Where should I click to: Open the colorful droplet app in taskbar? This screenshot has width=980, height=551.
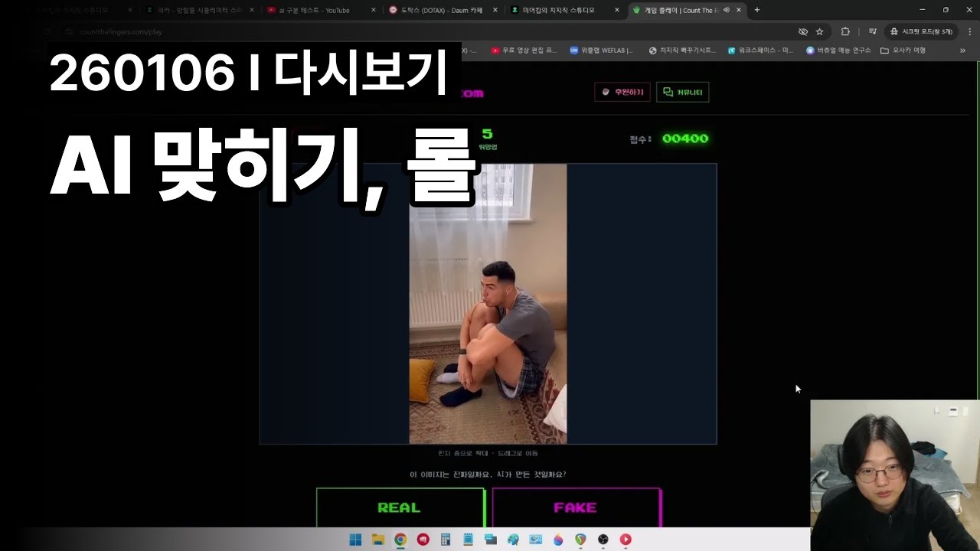tap(558, 540)
